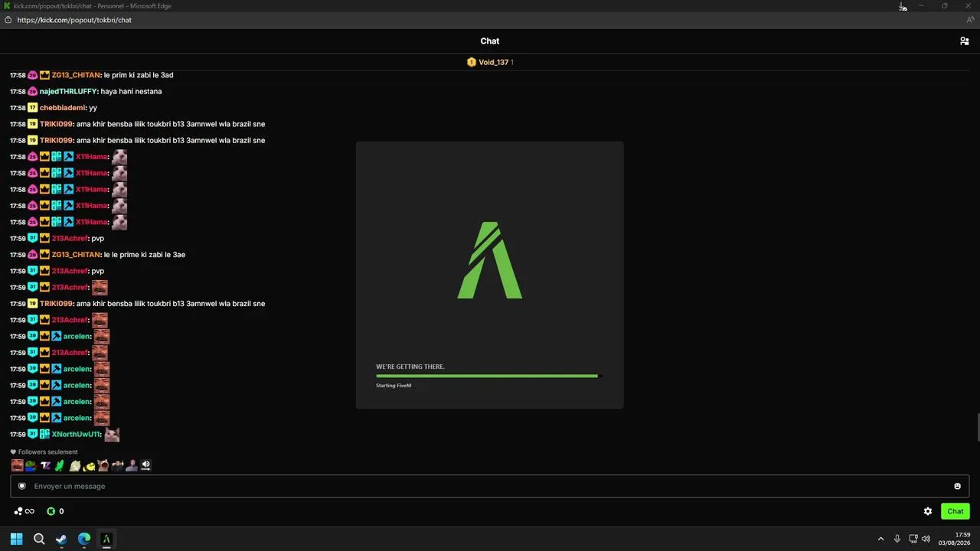This screenshot has width=980, height=551.
Task: Click the shield identity icon in message box
Action: [22, 486]
